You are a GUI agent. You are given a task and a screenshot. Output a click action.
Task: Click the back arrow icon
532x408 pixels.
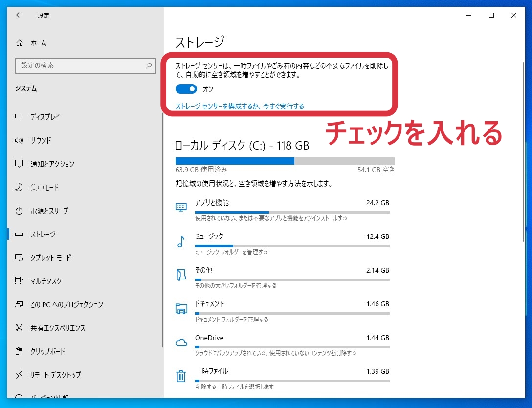(x=19, y=15)
